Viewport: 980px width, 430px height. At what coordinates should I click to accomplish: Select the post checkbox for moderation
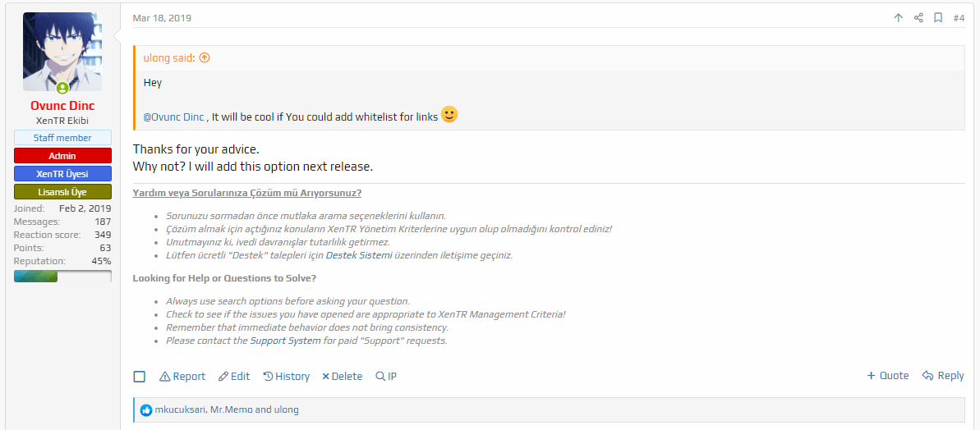[140, 377]
